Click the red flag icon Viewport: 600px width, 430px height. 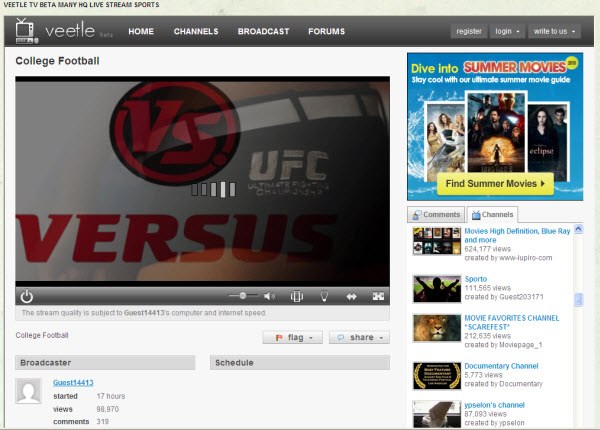point(279,337)
